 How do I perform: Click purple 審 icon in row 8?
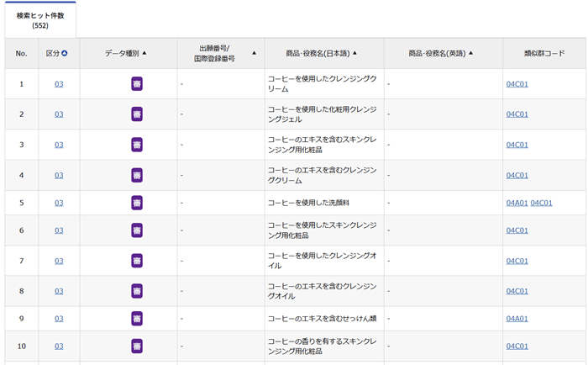coord(137,291)
